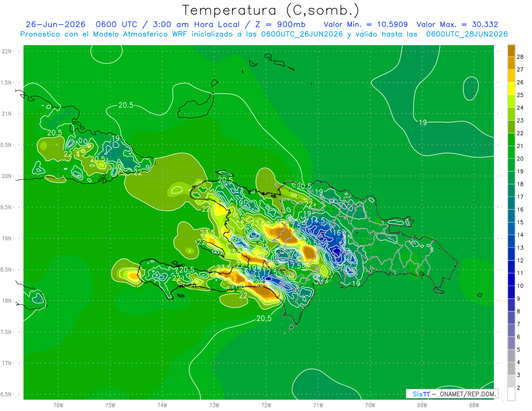
Task: Click the darkest orange swatch atop the color scale
Action: coord(511,51)
